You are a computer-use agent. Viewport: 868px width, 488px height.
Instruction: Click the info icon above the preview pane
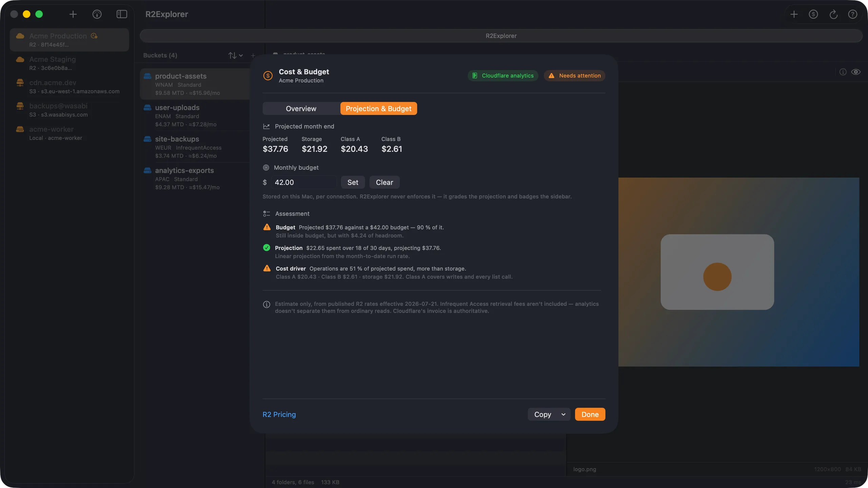843,72
